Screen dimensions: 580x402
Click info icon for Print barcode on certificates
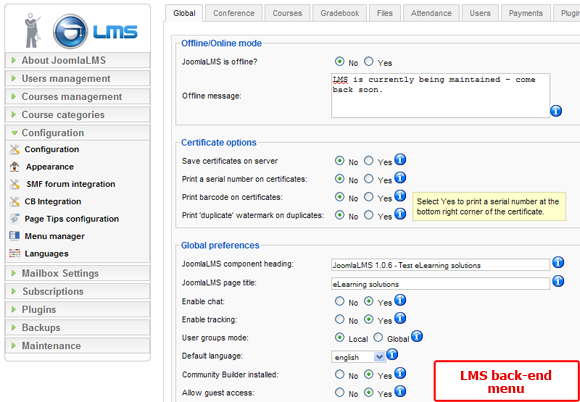point(400,196)
